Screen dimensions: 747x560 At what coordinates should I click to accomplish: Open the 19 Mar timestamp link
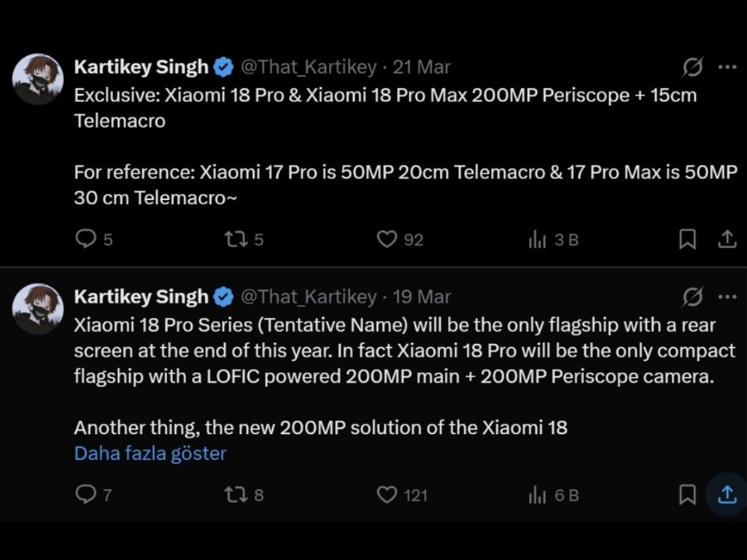(422, 297)
